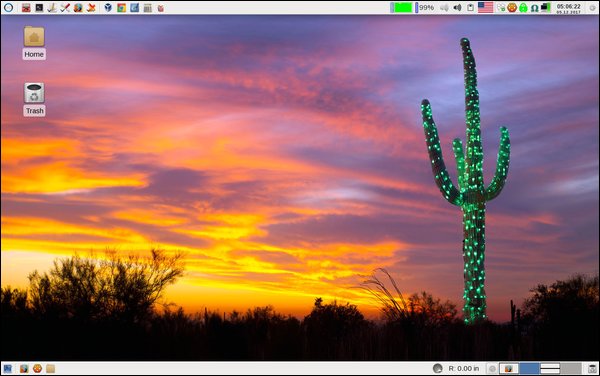This screenshot has height=376, width=600.
Task: Open the Home desktop folder
Action: pos(34,42)
